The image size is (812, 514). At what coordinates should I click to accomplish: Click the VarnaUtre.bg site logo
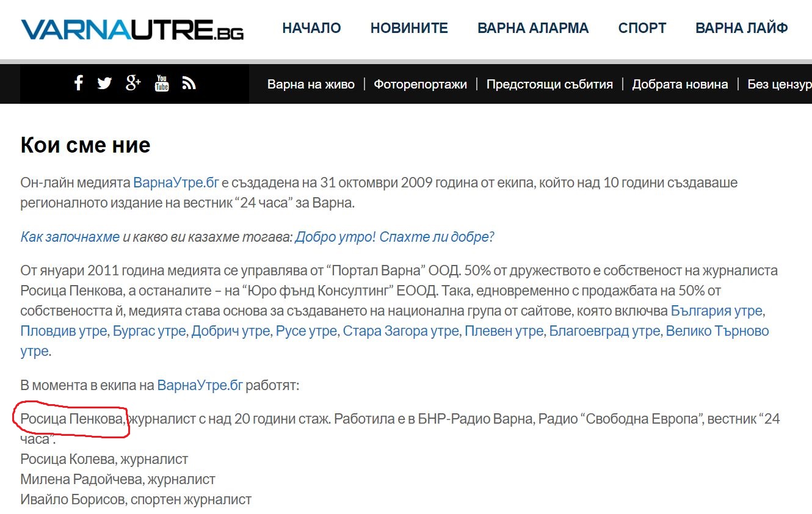click(132, 29)
